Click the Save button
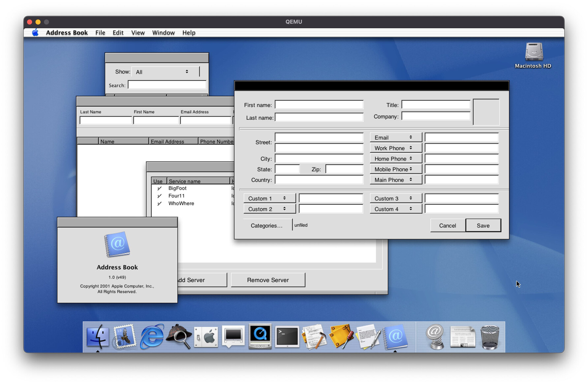Viewport: 588px width, 384px height. tap(483, 226)
